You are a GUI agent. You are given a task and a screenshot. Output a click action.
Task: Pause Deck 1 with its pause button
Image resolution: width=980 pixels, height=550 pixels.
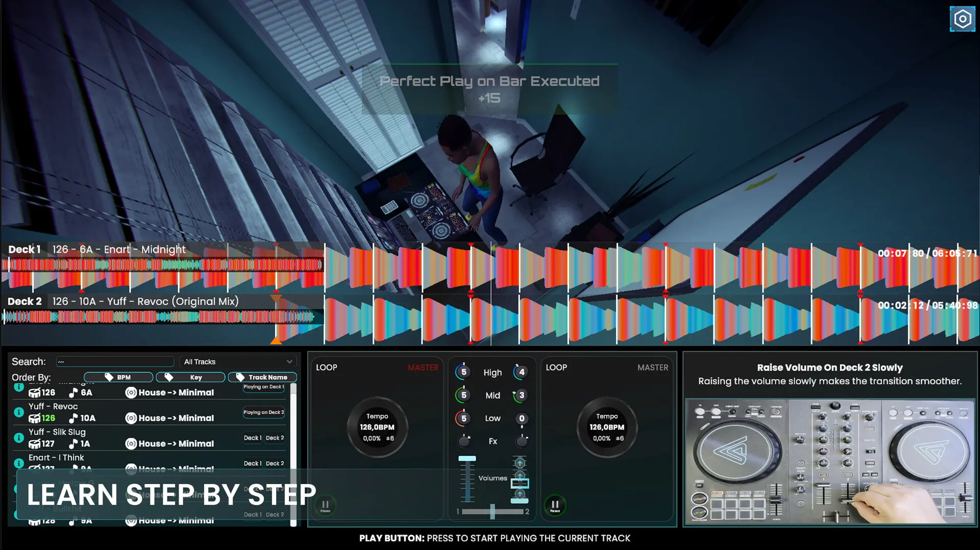[x=325, y=506]
